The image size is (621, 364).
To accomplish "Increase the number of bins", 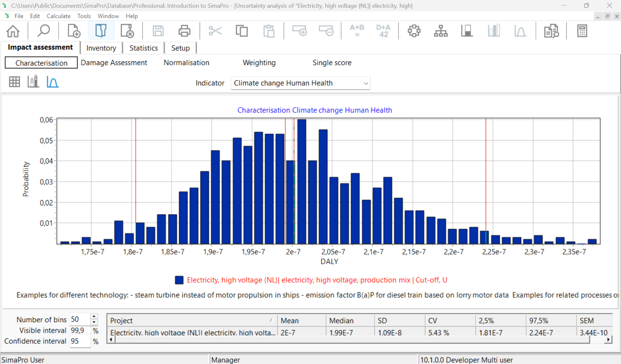I will [x=94, y=316].
